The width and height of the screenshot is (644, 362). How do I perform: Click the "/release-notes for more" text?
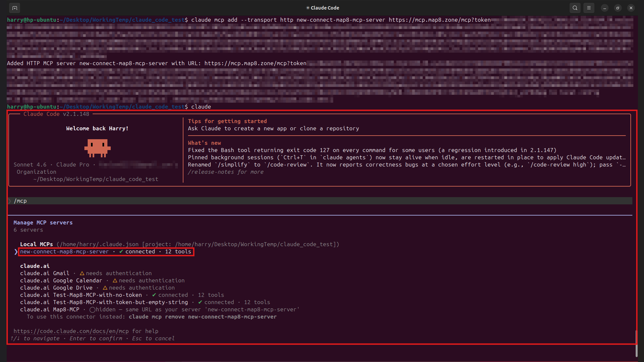click(226, 172)
